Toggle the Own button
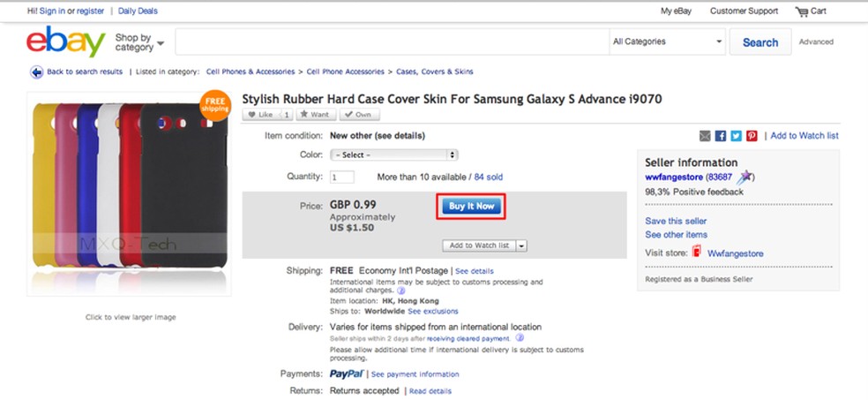 [357, 115]
